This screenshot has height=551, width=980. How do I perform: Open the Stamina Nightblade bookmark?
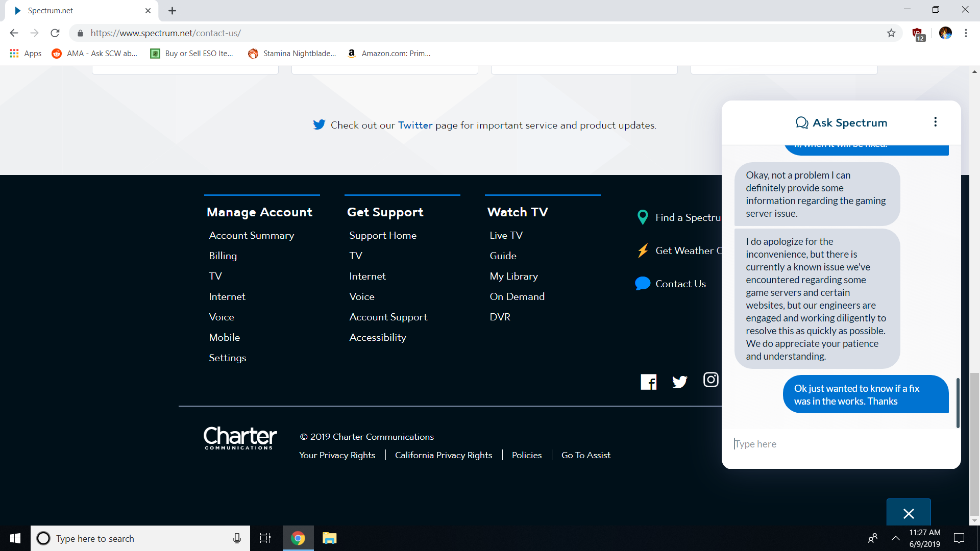[x=292, y=53]
